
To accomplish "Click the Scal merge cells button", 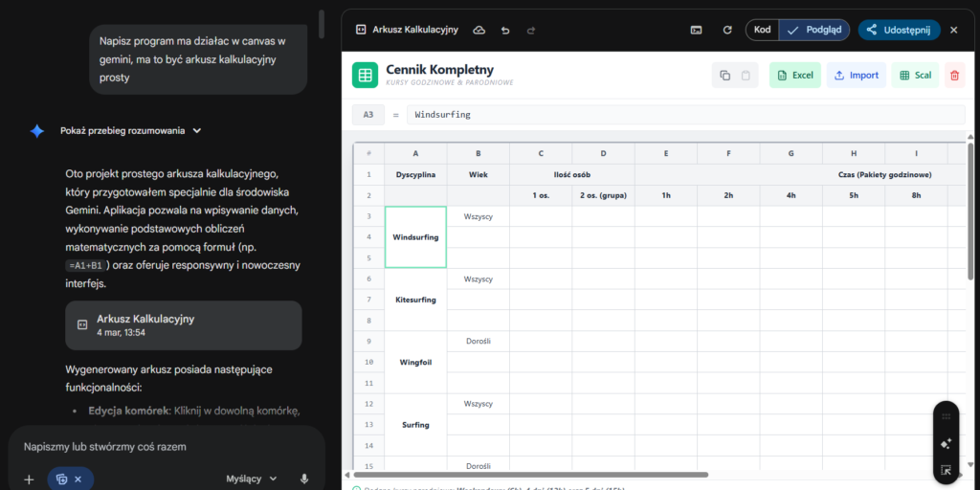I will (x=915, y=76).
